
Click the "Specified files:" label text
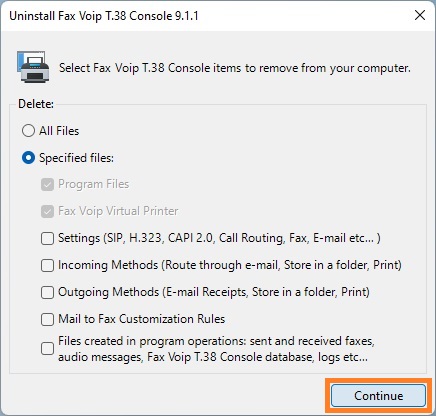(x=76, y=158)
